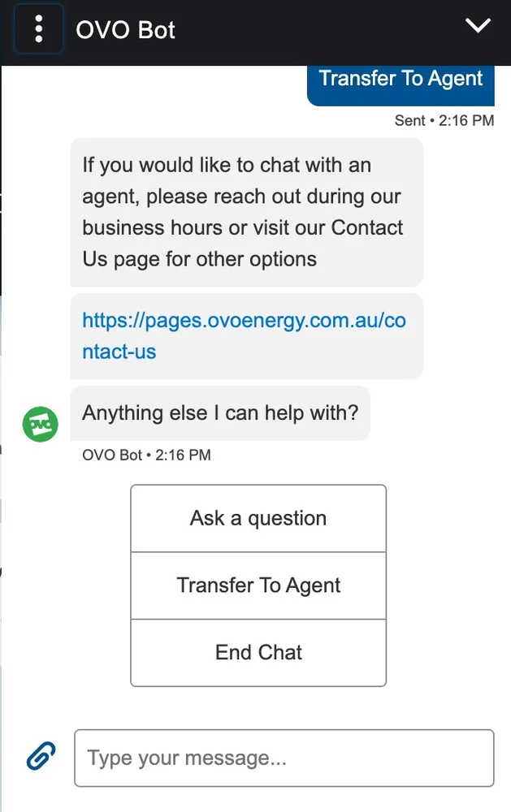
Task: Select the Ask a question option
Action: point(258,519)
